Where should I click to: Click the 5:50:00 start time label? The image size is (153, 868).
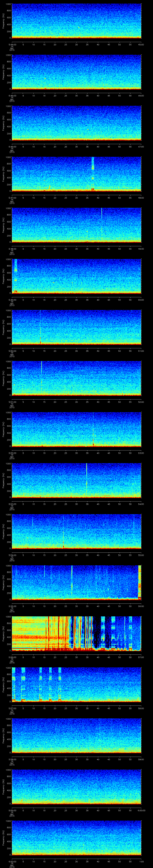(x=12, y=351)
